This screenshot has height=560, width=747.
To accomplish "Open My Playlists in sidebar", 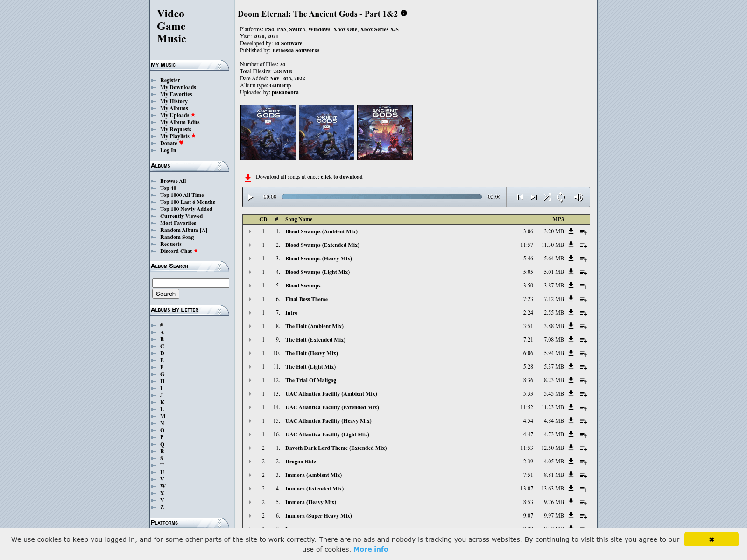I will pyautogui.click(x=175, y=136).
